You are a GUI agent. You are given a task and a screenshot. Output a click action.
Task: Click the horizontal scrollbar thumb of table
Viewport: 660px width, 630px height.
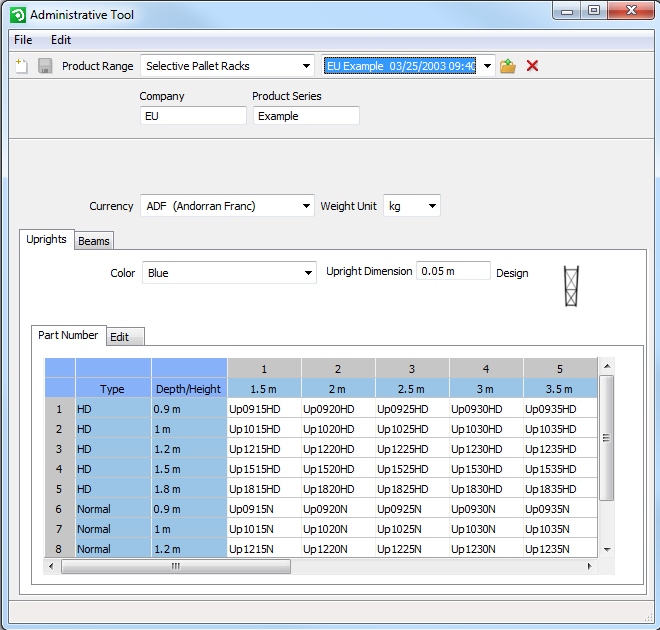click(x=175, y=566)
